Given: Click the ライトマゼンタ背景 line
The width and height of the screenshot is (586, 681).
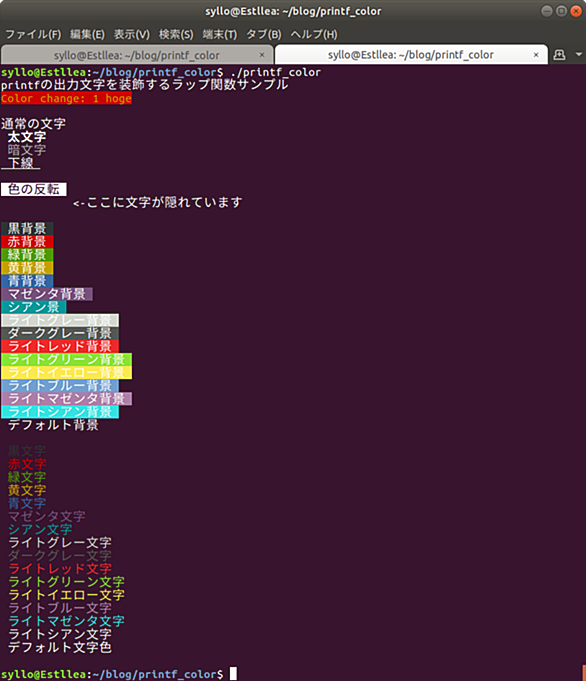Looking at the screenshot, I should point(66,399).
